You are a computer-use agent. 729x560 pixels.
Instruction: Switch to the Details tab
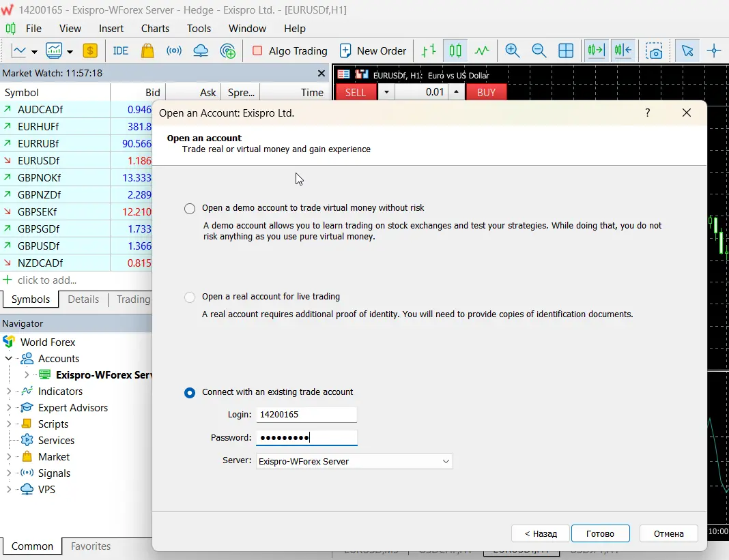click(83, 299)
